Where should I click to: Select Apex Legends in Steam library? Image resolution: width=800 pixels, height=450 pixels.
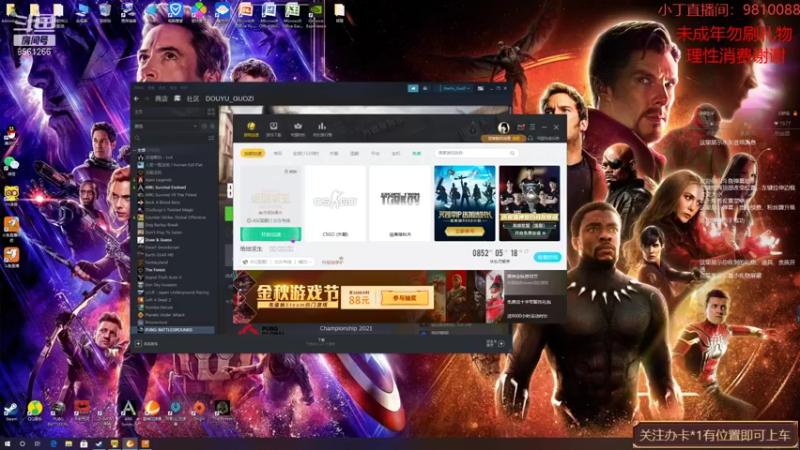coord(159,180)
